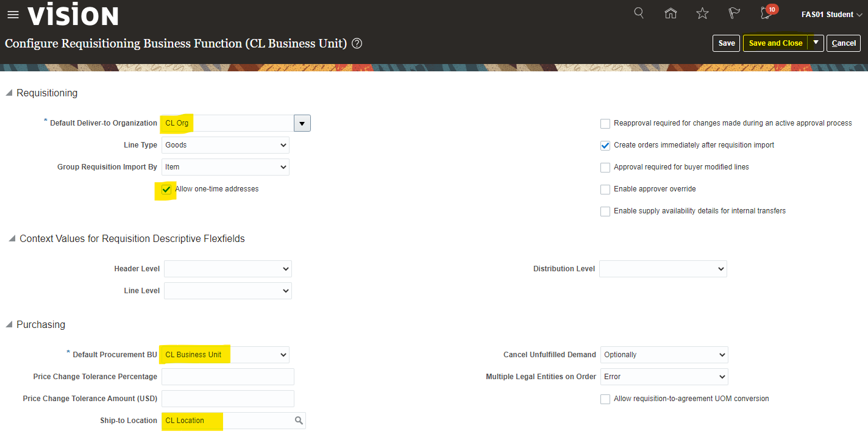868x445 pixels.
Task: Go to Home via house icon
Action: (671, 13)
